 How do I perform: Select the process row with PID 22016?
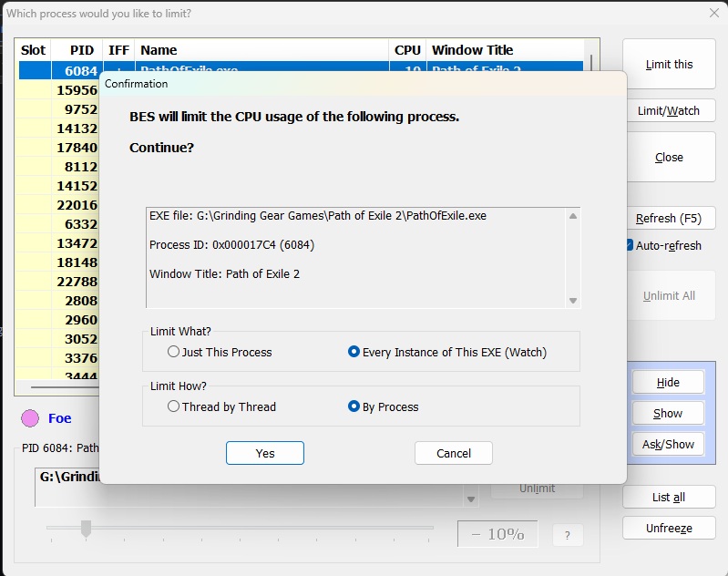point(58,205)
